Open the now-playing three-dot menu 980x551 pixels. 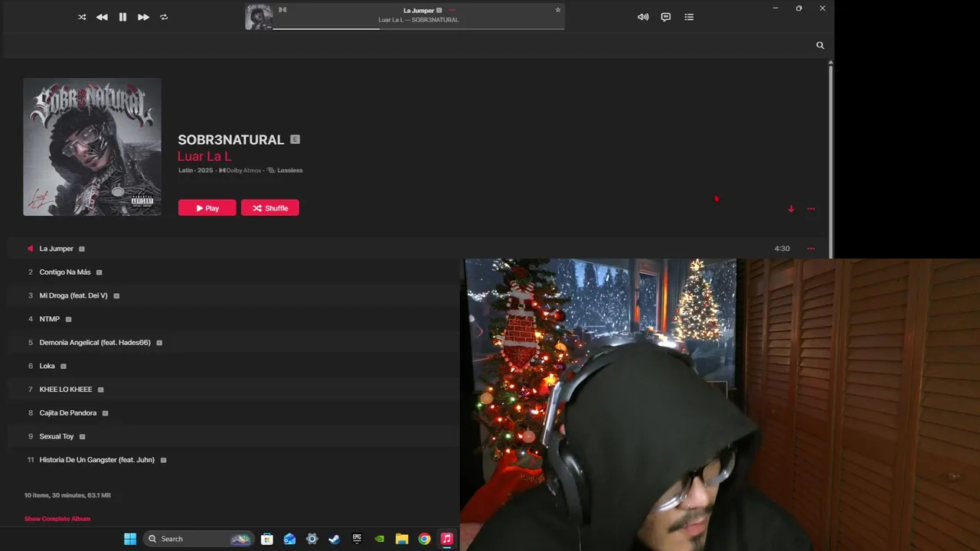pyautogui.click(x=452, y=11)
